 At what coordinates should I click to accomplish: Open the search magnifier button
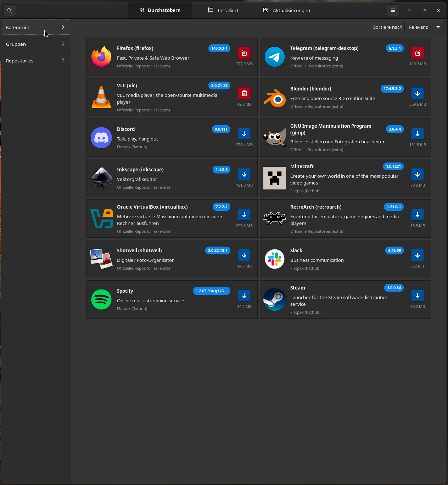[10, 10]
